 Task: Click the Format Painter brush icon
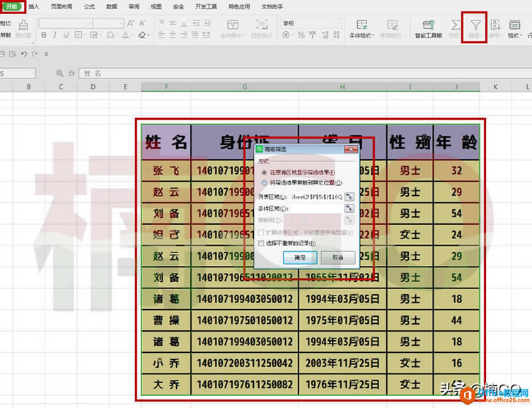point(23,25)
